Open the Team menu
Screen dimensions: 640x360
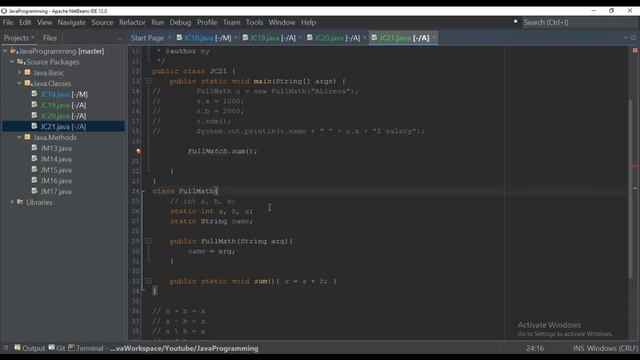point(231,22)
